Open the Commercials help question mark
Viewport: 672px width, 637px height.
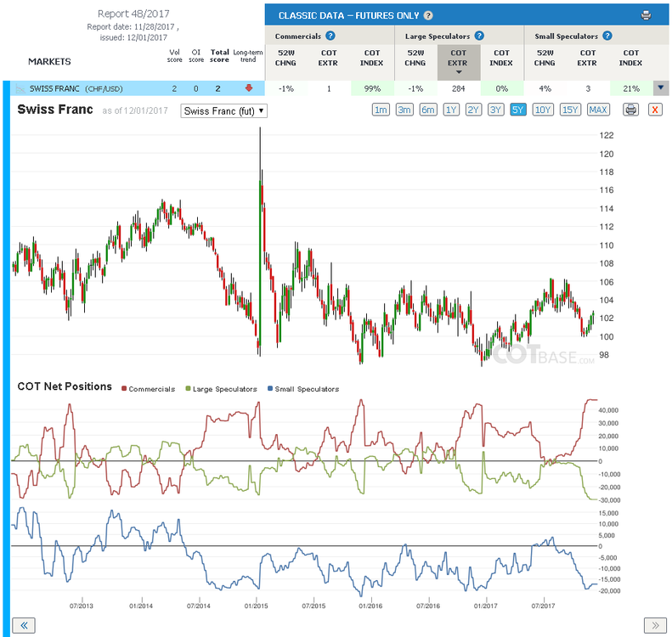(x=330, y=36)
